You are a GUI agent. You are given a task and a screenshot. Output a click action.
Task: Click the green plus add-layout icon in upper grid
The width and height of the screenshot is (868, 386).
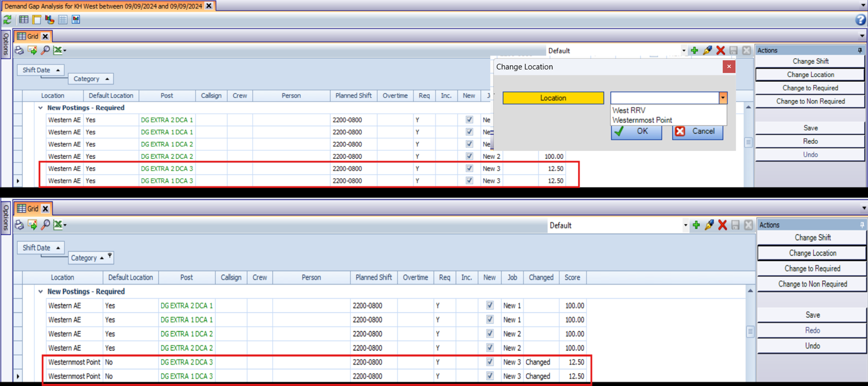click(694, 50)
